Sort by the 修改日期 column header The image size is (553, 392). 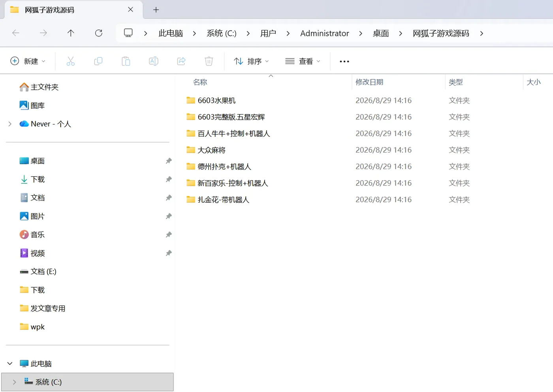point(369,82)
